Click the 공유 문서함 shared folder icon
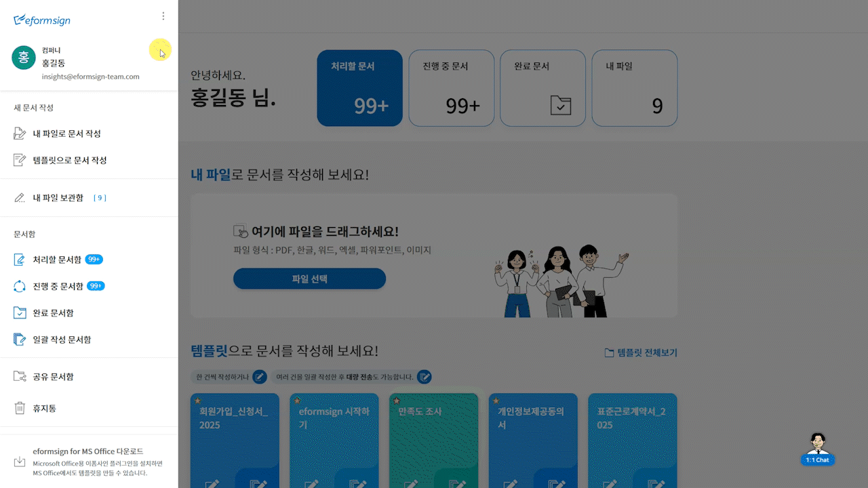 tap(20, 377)
